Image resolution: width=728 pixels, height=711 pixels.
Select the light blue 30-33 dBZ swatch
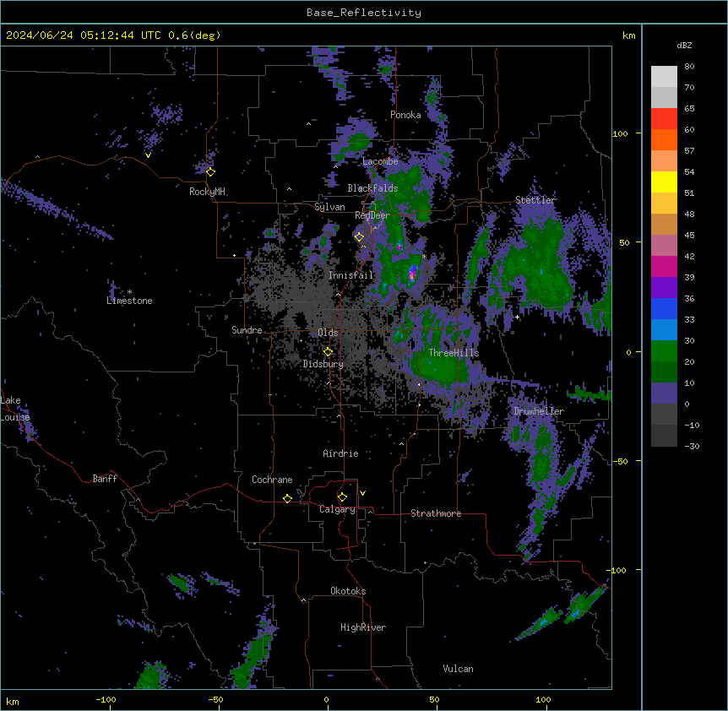click(664, 330)
